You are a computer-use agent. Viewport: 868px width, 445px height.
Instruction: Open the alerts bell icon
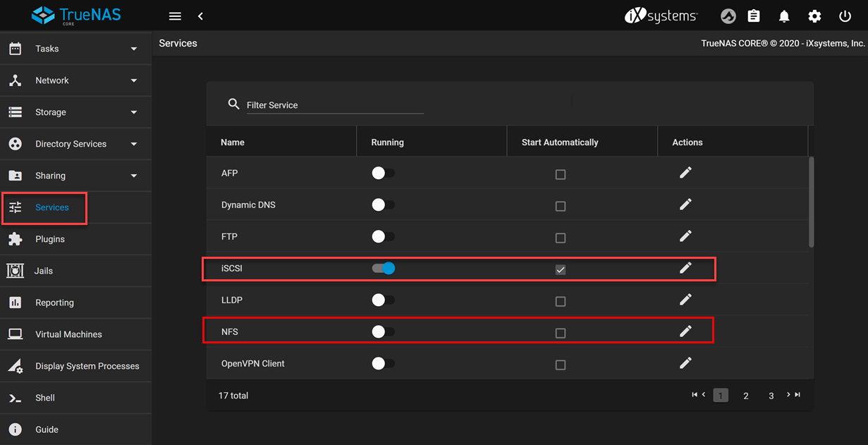[784, 16]
